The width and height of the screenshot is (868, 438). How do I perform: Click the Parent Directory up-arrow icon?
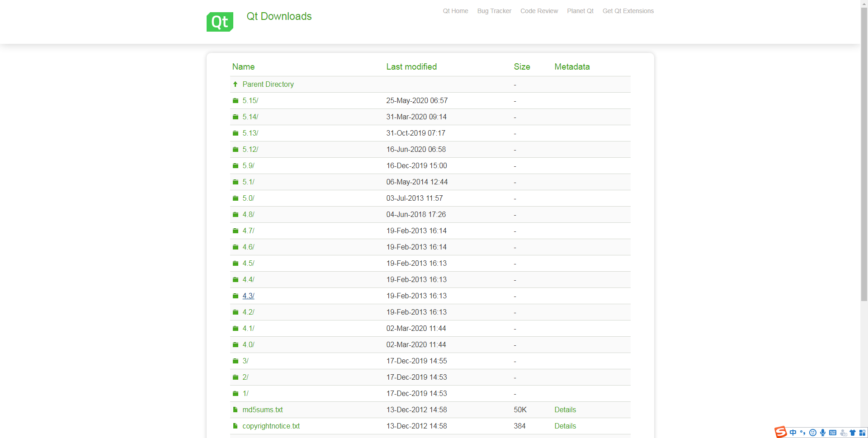(235, 84)
